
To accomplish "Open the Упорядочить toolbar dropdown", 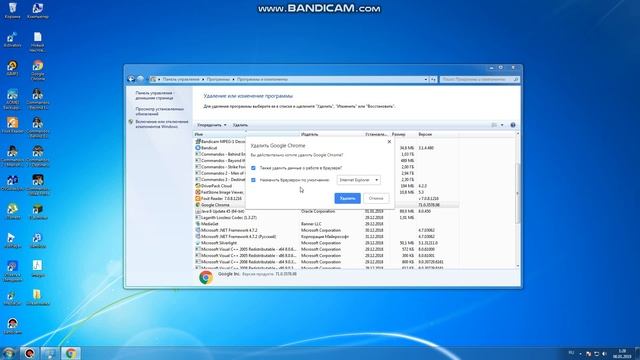I will [x=211, y=125].
